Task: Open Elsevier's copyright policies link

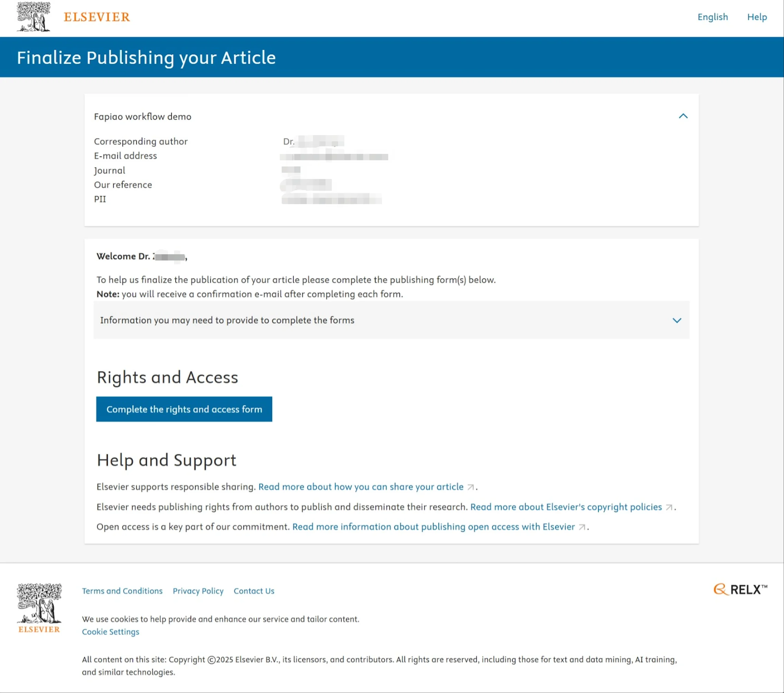Action: pyautogui.click(x=566, y=507)
